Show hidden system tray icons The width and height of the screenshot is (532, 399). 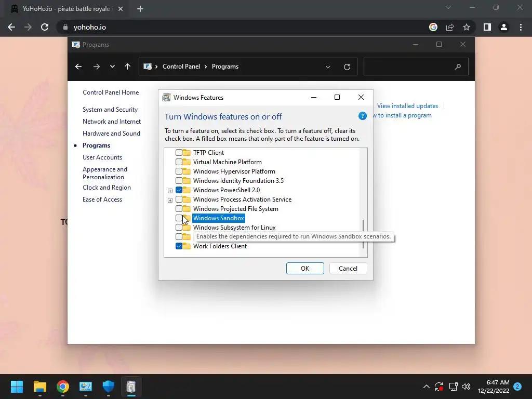coord(427,387)
